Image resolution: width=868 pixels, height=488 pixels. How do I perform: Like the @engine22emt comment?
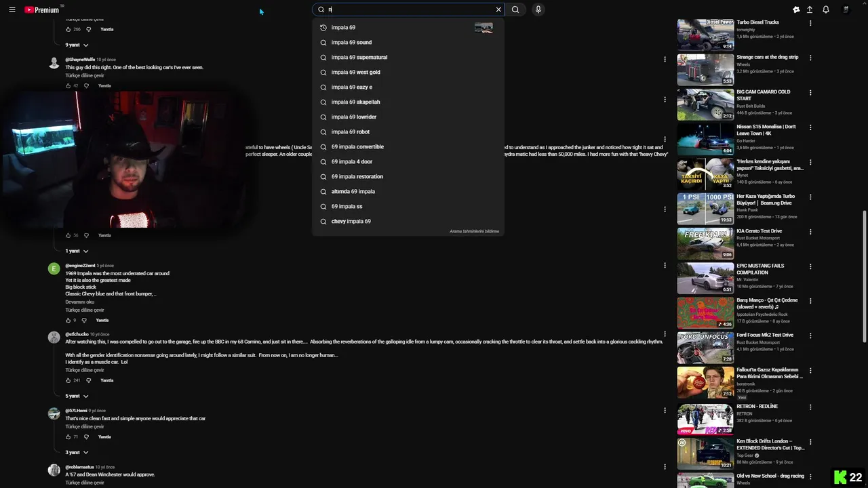click(68, 320)
